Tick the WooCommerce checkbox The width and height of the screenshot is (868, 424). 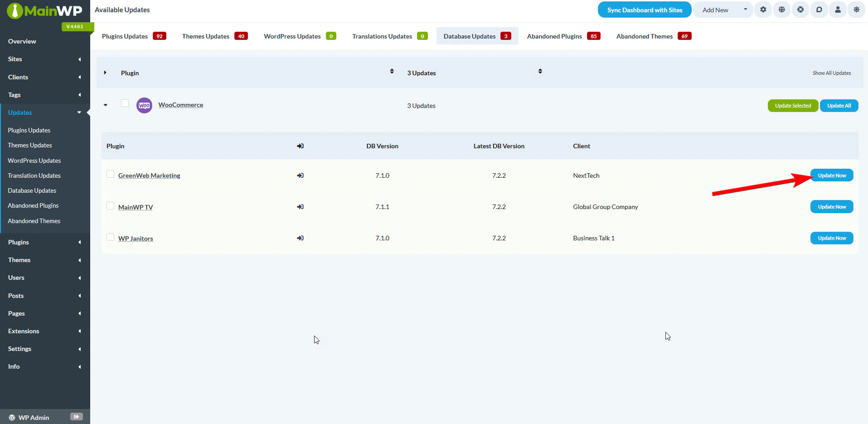pos(125,103)
